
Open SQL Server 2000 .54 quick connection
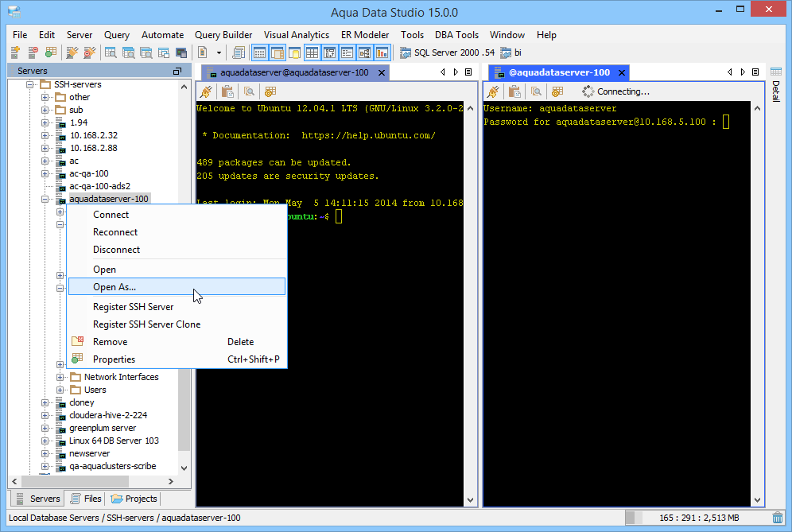tap(447, 52)
